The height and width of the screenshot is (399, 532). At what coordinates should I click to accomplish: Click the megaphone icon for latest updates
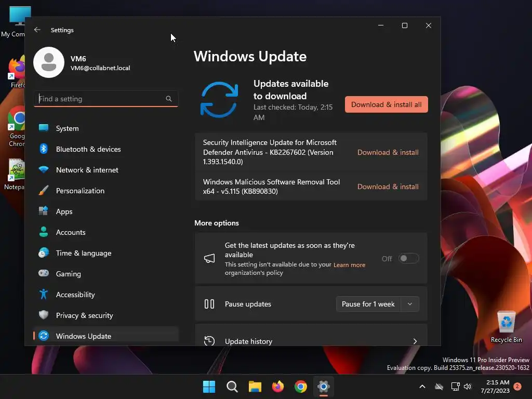click(209, 259)
